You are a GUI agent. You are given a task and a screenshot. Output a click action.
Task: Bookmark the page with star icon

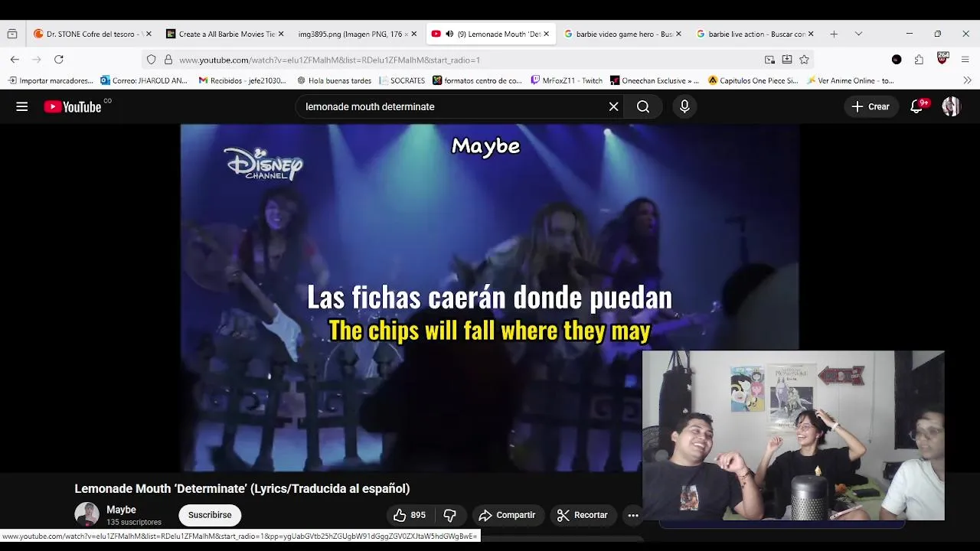tap(804, 60)
